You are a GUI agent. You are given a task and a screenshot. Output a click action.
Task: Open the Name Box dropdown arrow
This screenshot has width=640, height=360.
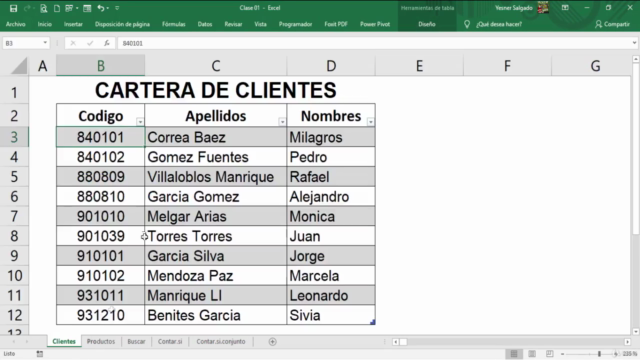(x=45, y=43)
